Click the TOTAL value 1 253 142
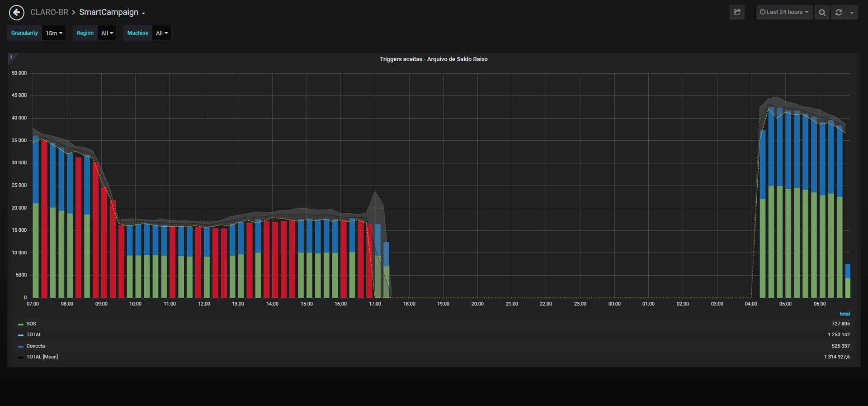The image size is (868, 406). (x=839, y=334)
